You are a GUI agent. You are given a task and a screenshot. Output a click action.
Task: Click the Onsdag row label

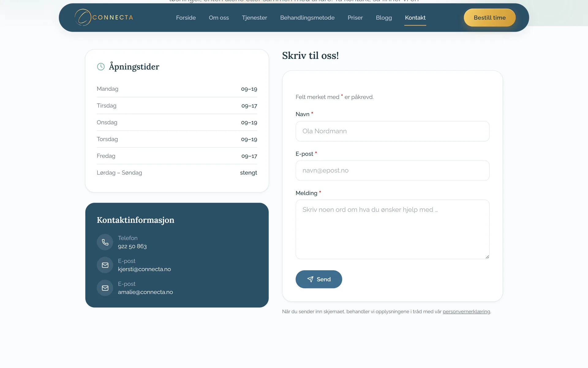point(107,122)
